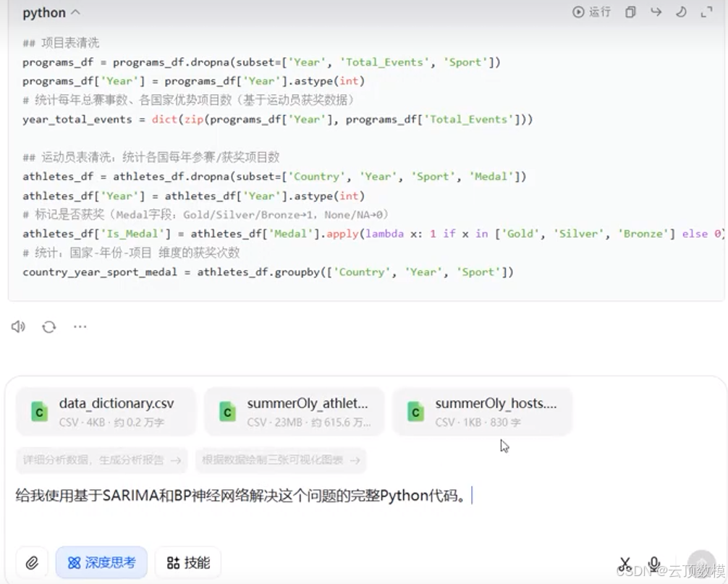Screen dimensions: 728x584
Task: Select suggestion 详细分析数据，生成分析报告
Action: (x=102, y=460)
